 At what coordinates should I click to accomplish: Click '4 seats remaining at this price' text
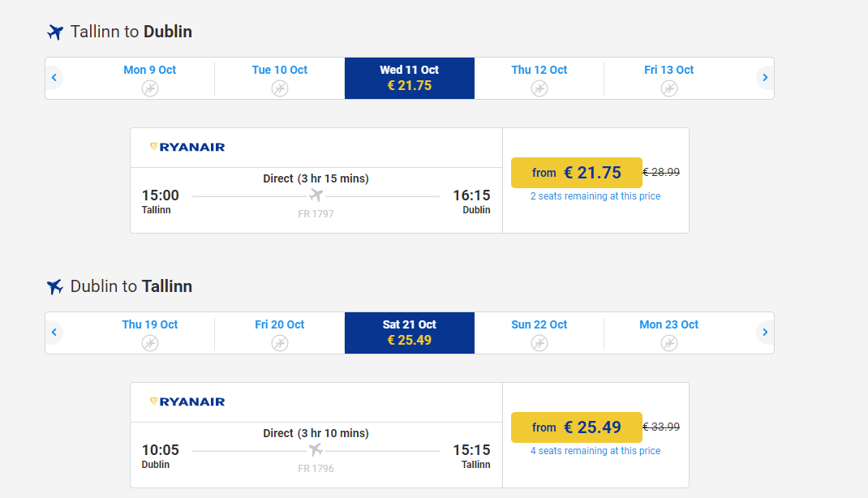[595, 451]
